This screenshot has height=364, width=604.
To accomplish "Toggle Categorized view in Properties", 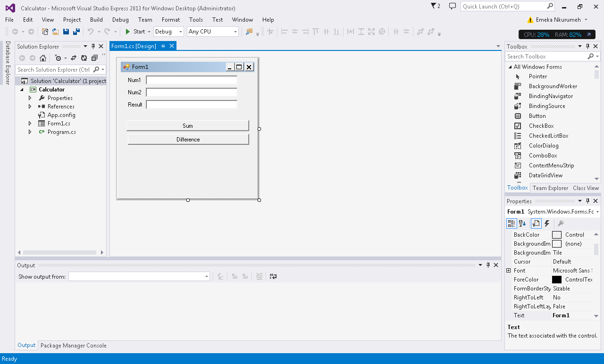I will (x=512, y=223).
